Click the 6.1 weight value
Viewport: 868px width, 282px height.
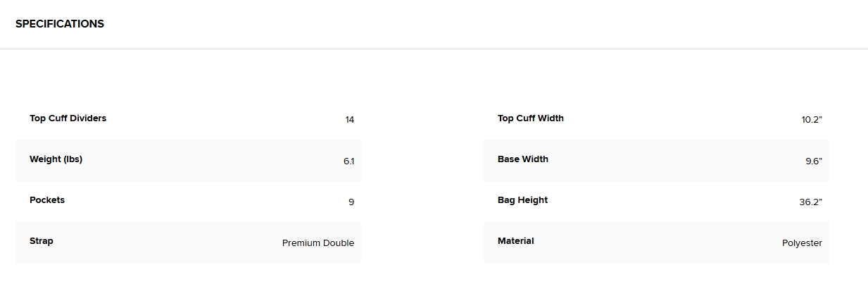(x=349, y=161)
